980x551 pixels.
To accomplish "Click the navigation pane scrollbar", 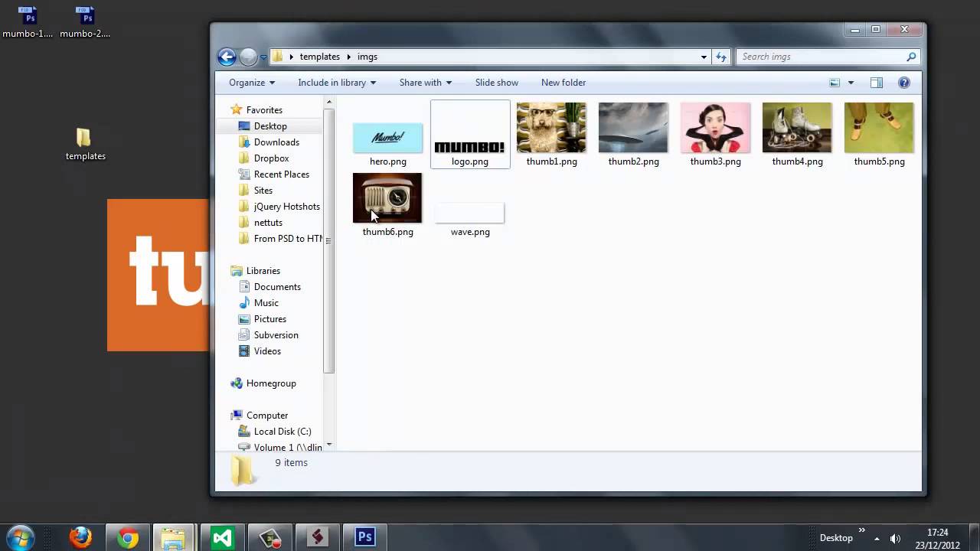I will click(x=329, y=240).
